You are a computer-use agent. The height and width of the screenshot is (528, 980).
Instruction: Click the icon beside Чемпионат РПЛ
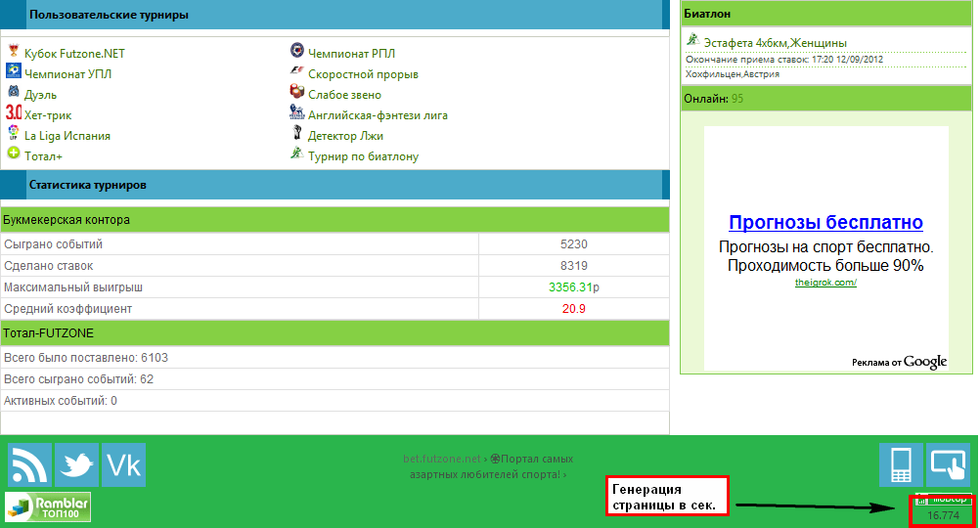pyautogui.click(x=297, y=50)
